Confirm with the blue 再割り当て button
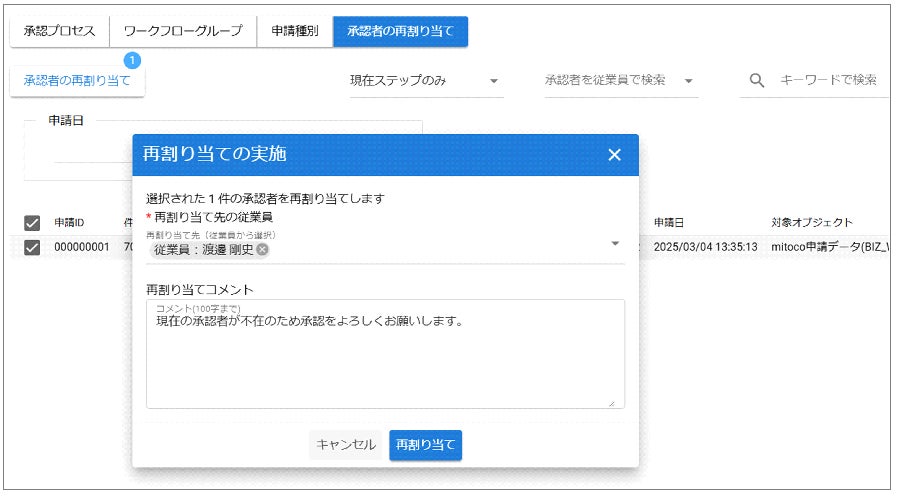The width and height of the screenshot is (900, 497). click(425, 445)
